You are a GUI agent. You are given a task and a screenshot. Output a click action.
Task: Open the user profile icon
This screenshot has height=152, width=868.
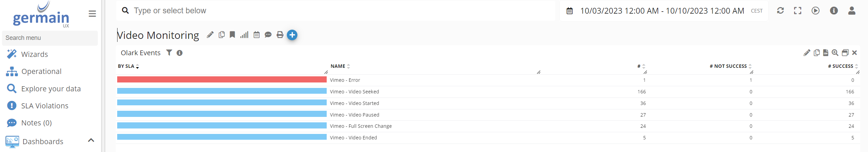[x=852, y=11]
